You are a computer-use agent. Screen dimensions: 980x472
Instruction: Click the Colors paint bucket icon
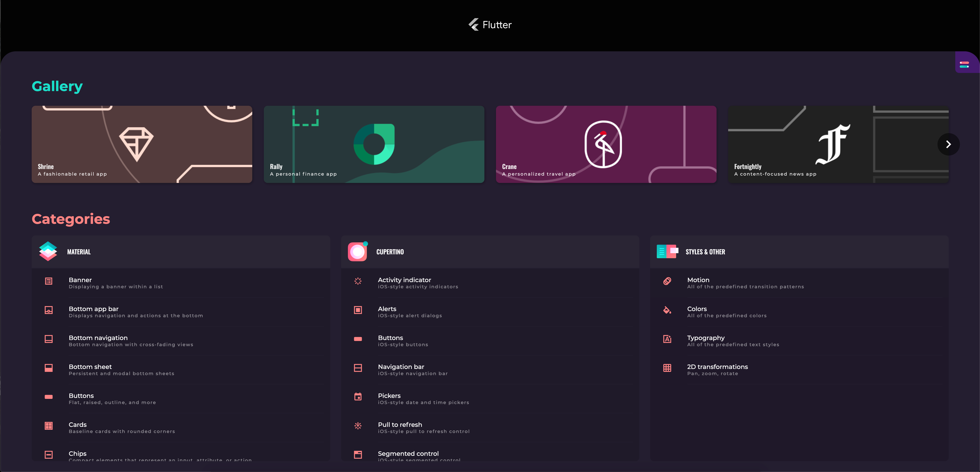point(667,310)
